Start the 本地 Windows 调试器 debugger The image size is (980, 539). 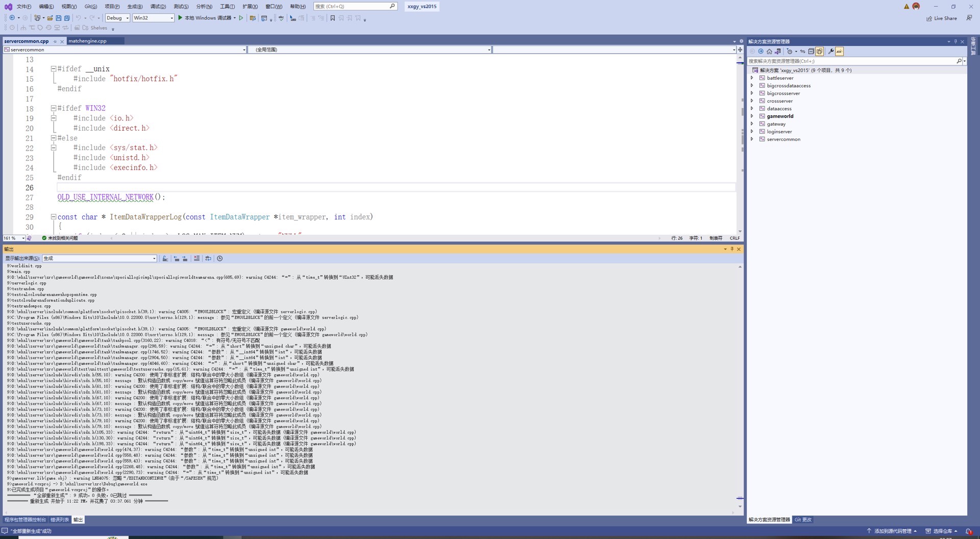point(205,18)
